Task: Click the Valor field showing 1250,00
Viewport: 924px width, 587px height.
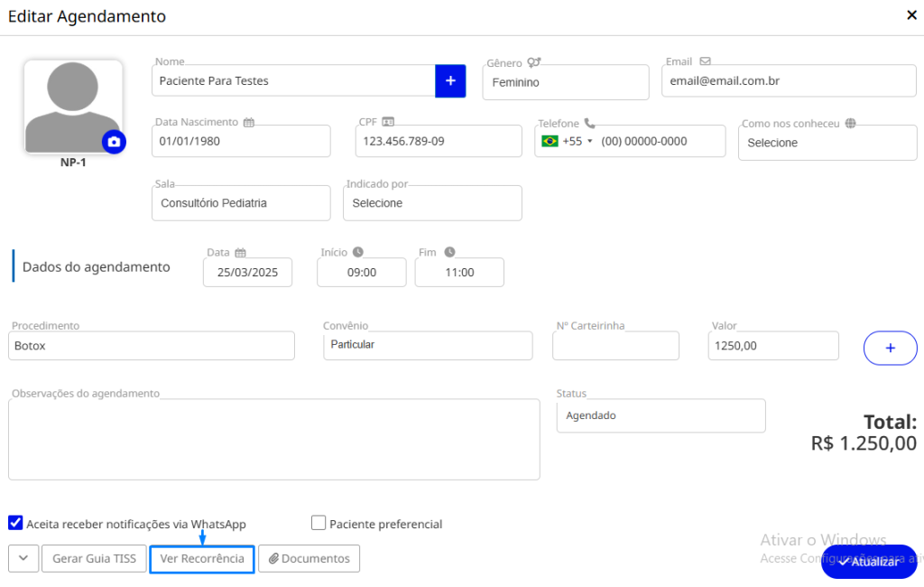Action: click(x=773, y=346)
